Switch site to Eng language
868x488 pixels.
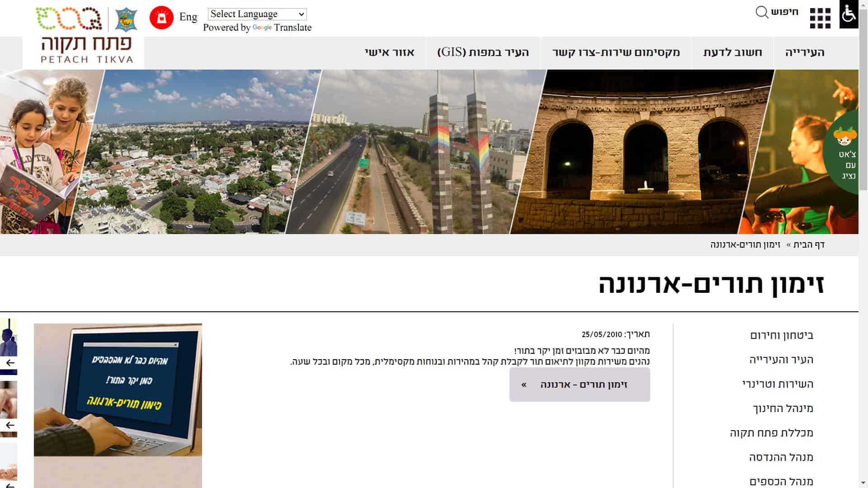coord(188,17)
